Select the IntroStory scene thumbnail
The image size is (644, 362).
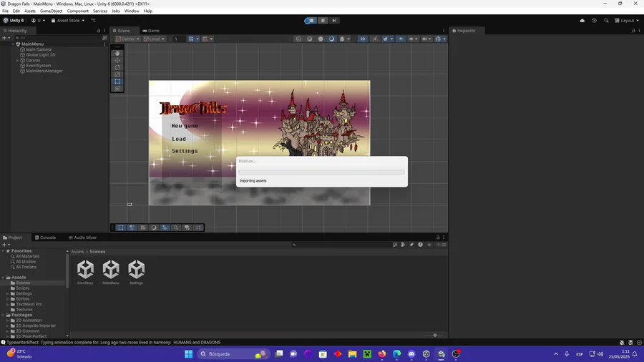pos(85,272)
